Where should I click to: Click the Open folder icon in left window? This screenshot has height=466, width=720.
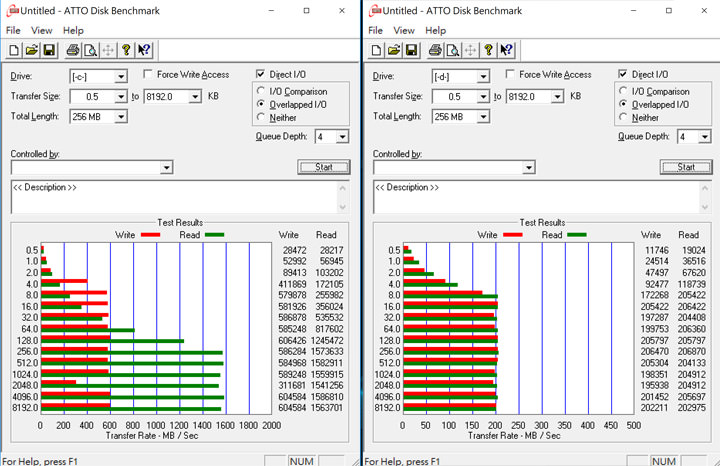point(32,49)
